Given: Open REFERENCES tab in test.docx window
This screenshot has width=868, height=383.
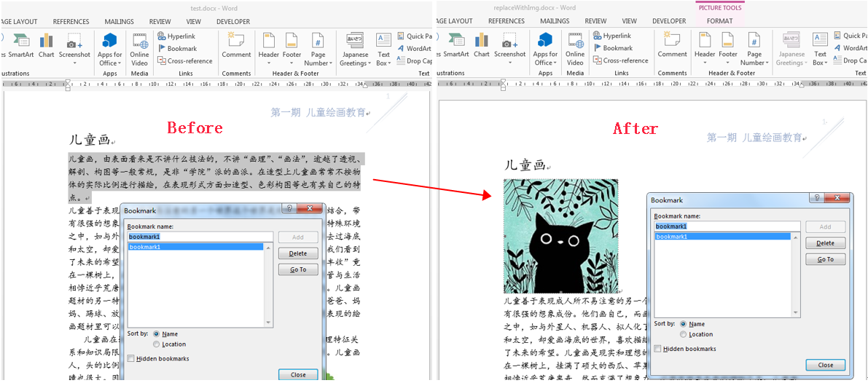Looking at the screenshot, I should [x=71, y=22].
